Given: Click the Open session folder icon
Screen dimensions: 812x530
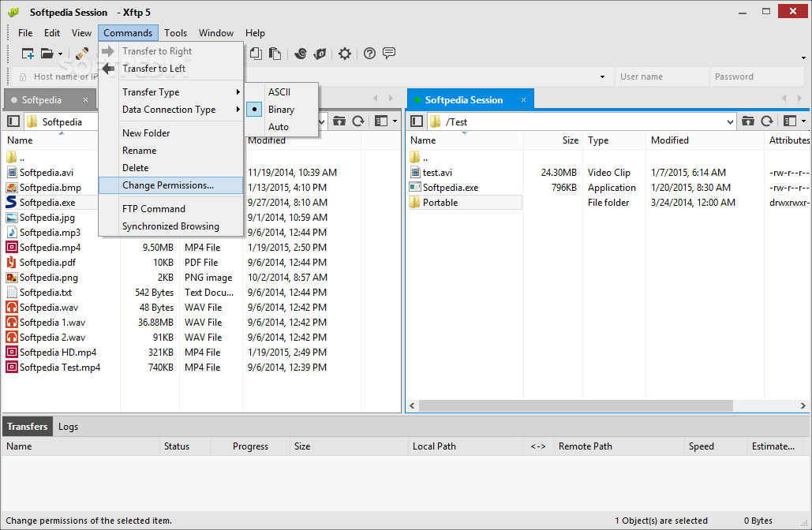Looking at the screenshot, I should pyautogui.click(x=47, y=54).
